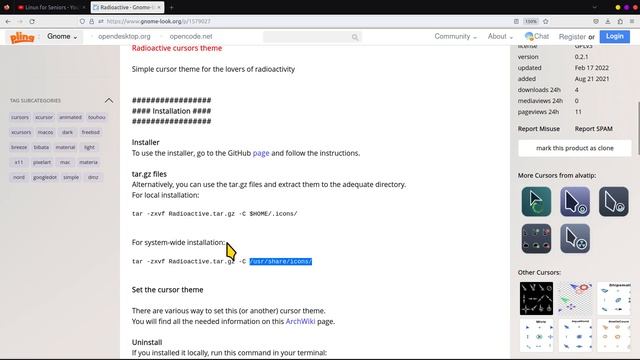This screenshot has height=360, width=640.
Task: Open the browser hamburger menu
Action: coord(632,21)
